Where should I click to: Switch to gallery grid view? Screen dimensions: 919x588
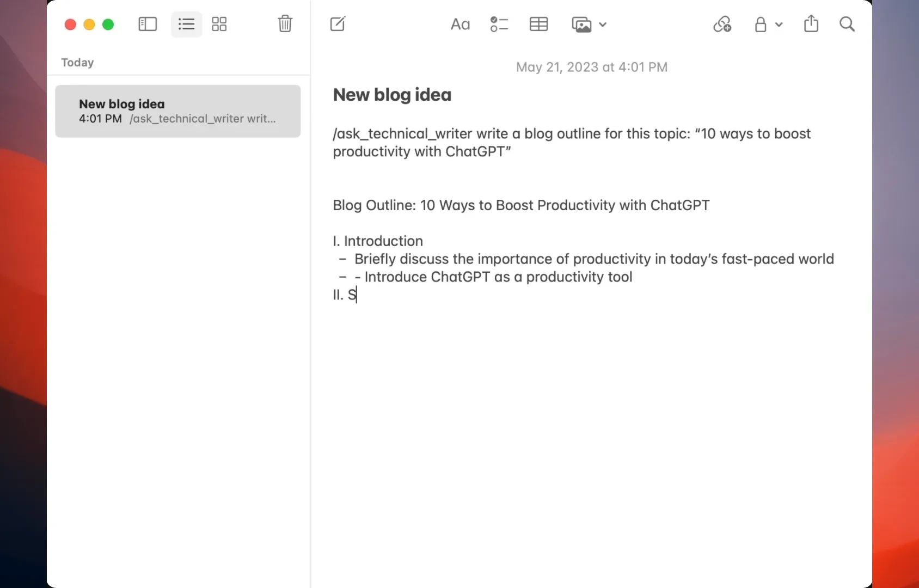tap(219, 24)
